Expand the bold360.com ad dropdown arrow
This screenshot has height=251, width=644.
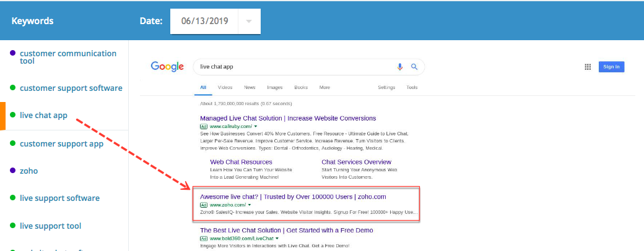[x=277, y=238]
